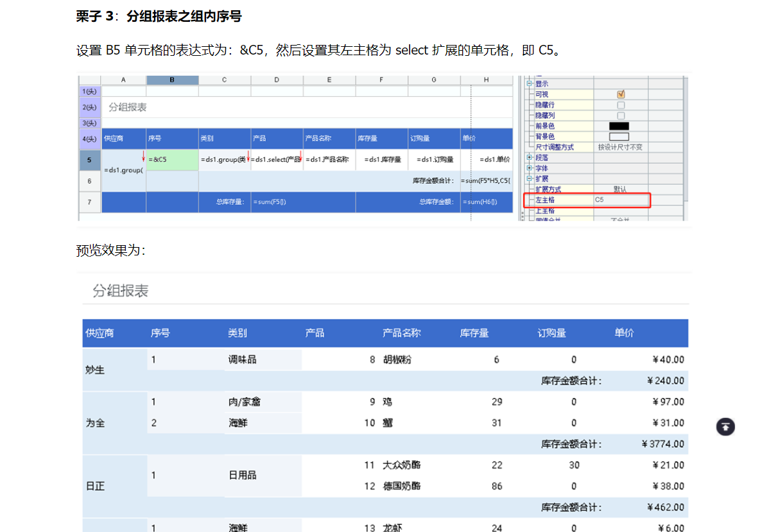
Task: Select row 5 header in designer
Action: 90,160
